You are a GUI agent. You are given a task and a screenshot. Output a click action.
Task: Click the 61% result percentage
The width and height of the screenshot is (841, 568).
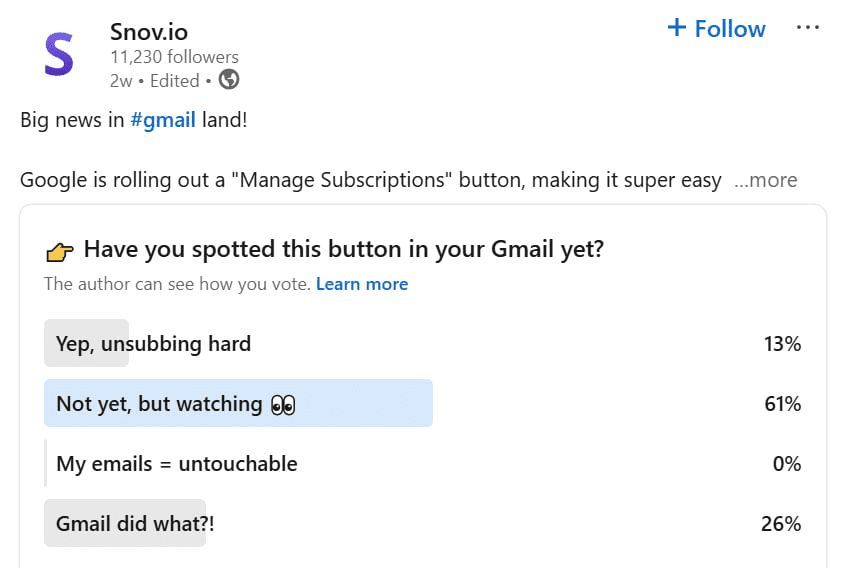pos(781,404)
